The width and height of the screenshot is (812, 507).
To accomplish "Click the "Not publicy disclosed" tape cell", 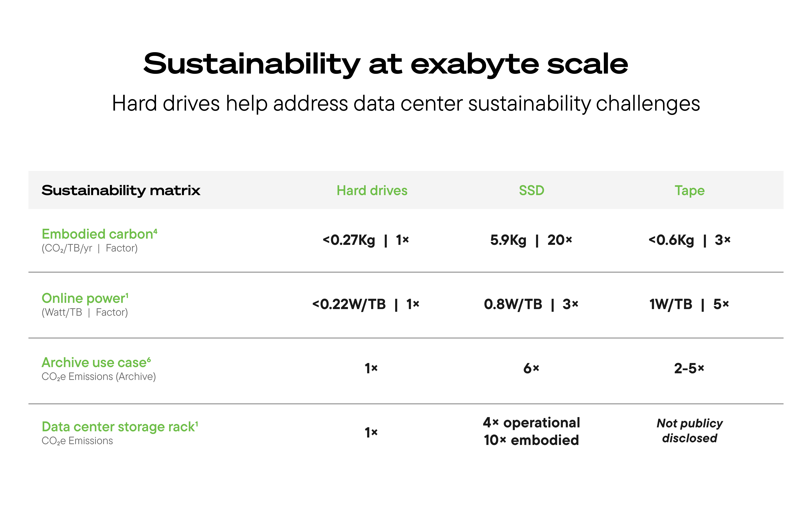I will click(690, 431).
